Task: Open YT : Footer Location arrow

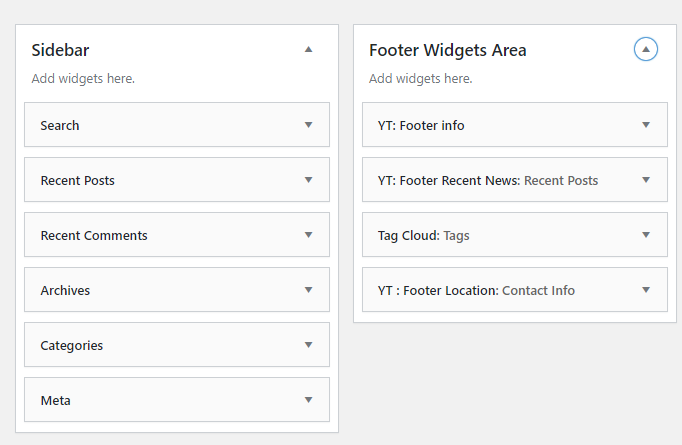Action: [x=646, y=290]
